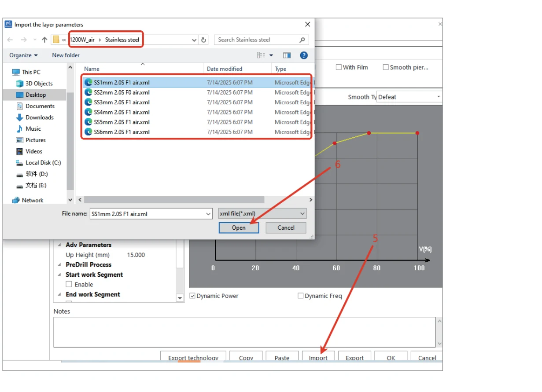The width and height of the screenshot is (542, 392).
Task: Click the Copy button
Action: tap(246, 357)
